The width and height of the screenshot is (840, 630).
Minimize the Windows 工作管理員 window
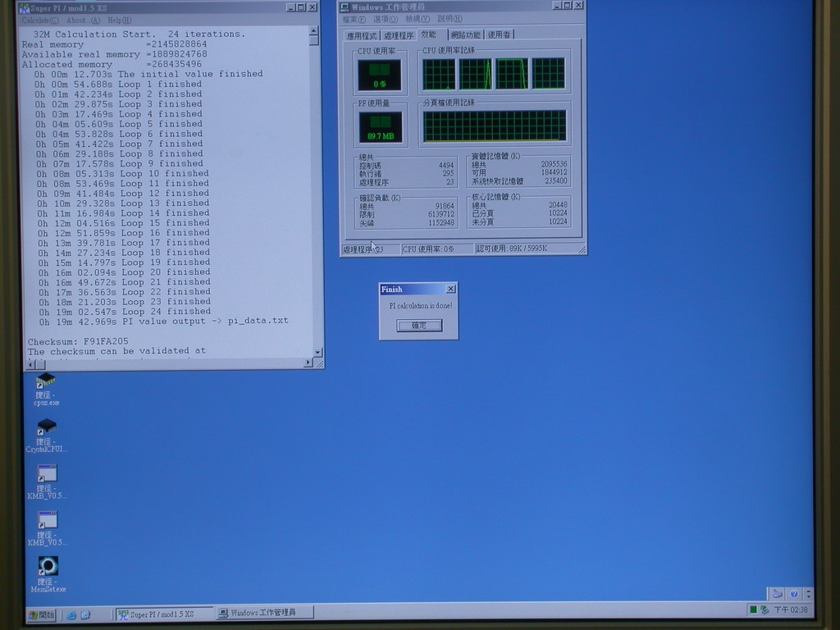tap(558, 6)
